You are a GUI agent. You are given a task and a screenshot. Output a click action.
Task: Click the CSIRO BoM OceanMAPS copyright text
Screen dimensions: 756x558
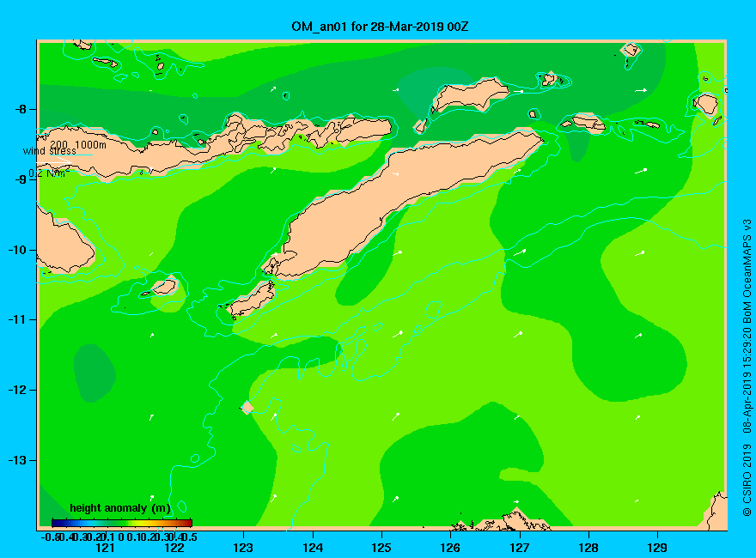tap(747, 367)
